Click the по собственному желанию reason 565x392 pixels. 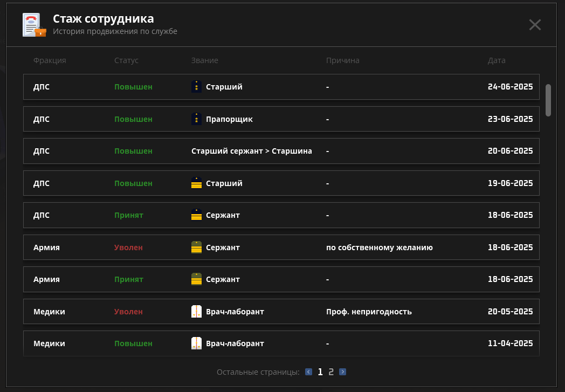[x=379, y=247]
